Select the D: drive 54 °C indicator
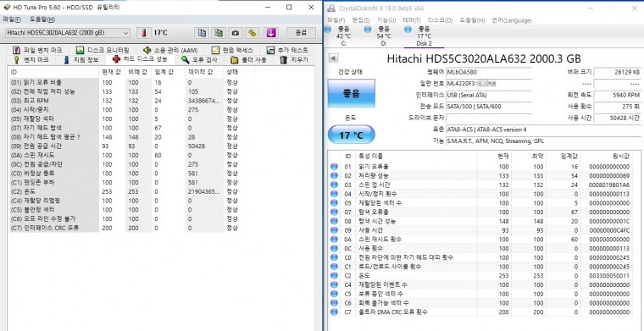This screenshot has height=331, width=644. coord(383,36)
